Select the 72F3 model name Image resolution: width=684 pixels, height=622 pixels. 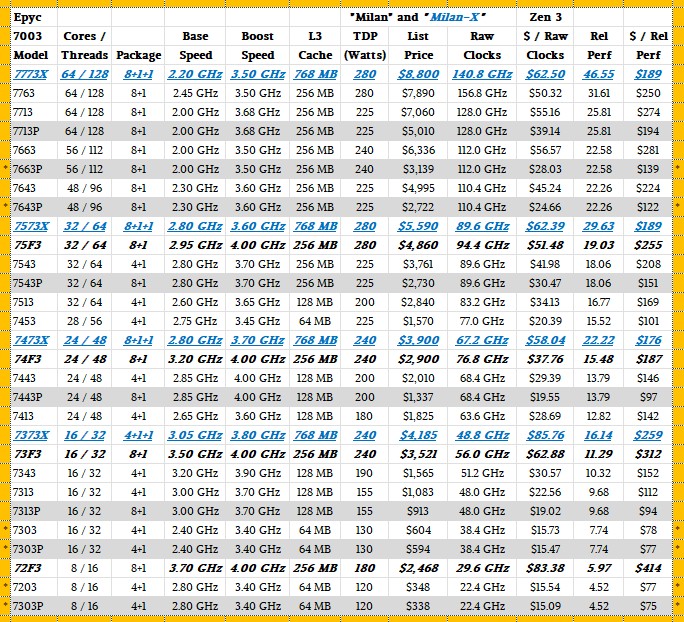pyautogui.click(x=27, y=568)
